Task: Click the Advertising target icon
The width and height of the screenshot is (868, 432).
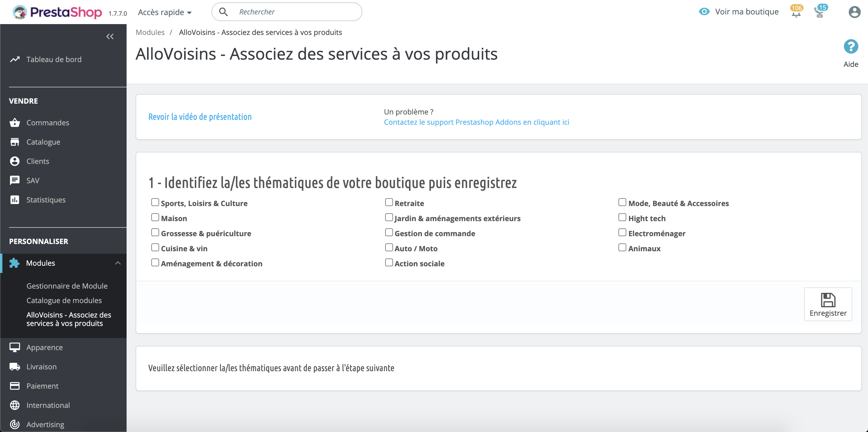Action: click(14, 424)
